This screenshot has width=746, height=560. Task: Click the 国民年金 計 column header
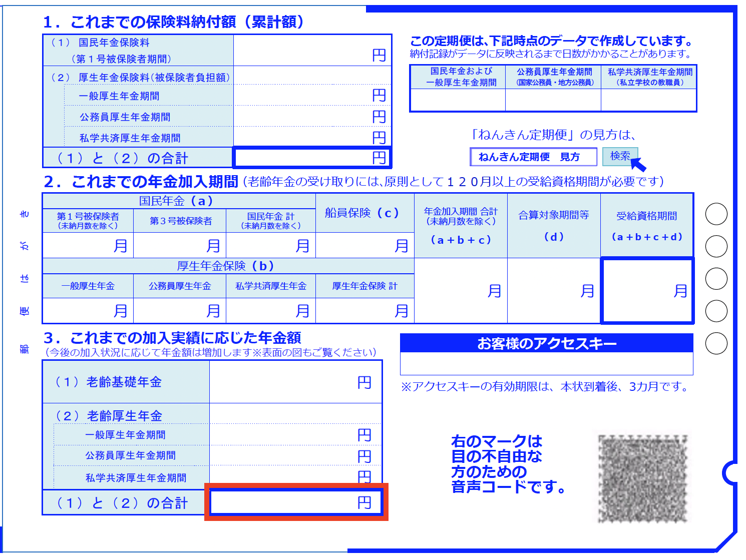point(271,221)
